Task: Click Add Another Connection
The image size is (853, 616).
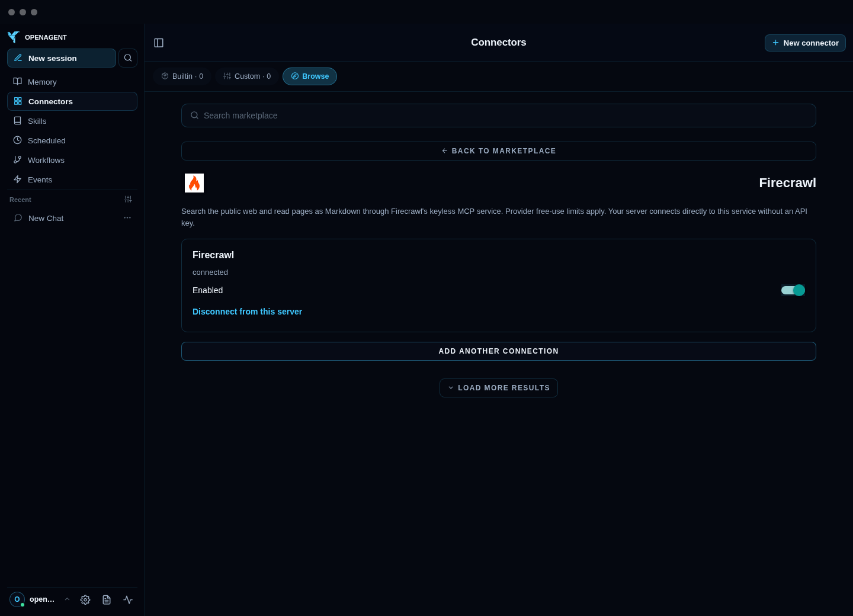Action: pos(499,351)
